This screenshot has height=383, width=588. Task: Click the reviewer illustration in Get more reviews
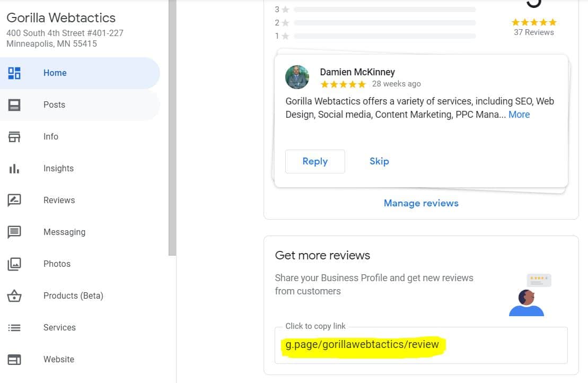point(530,295)
